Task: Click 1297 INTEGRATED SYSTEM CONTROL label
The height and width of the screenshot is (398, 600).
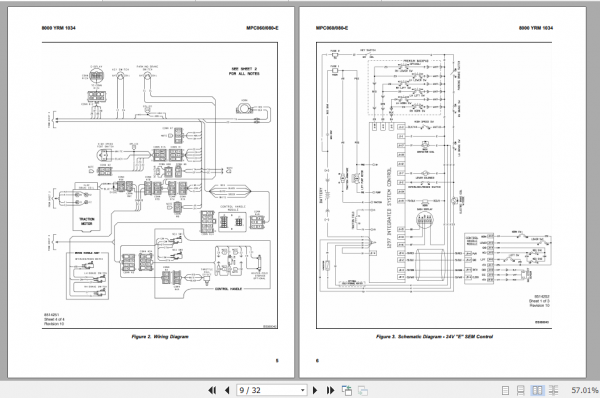Action: click(389, 208)
